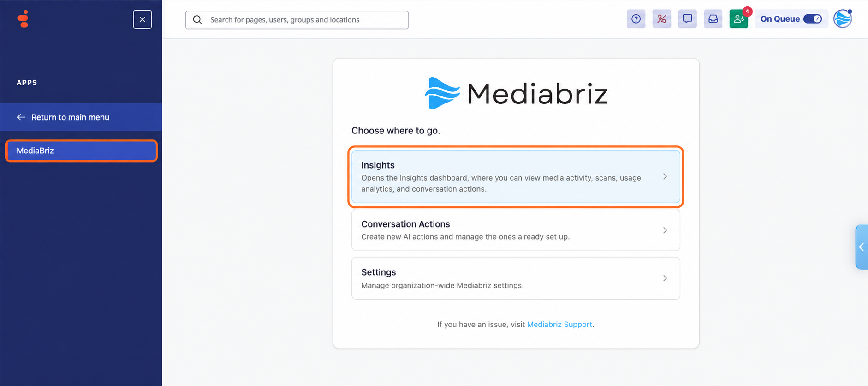Click the phone calls icon in header

coord(661,19)
